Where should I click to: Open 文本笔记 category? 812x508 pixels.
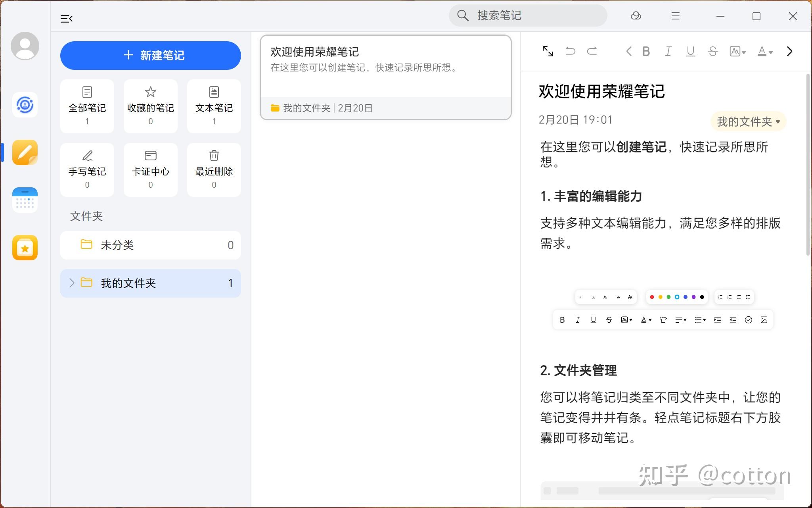coord(214,106)
